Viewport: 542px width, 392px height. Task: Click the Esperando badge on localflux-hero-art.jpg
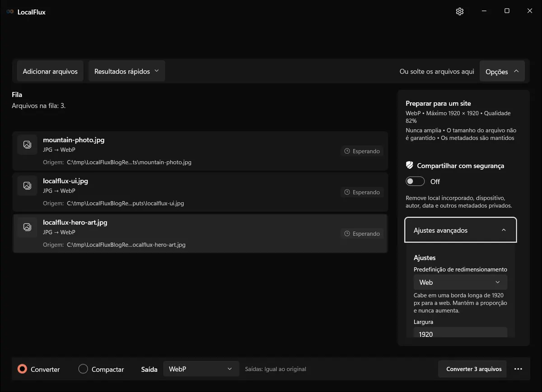point(362,234)
